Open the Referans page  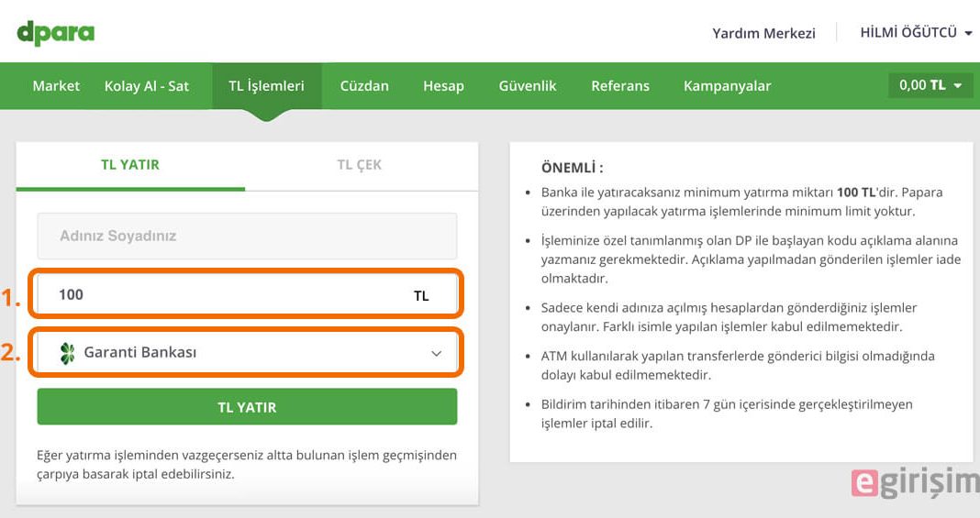pyautogui.click(x=620, y=86)
